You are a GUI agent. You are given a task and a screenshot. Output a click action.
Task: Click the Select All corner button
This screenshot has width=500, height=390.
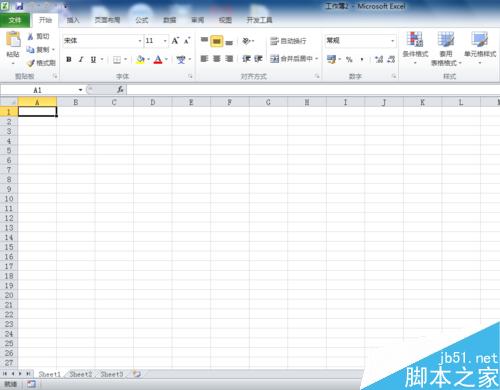pyautogui.click(x=9, y=102)
